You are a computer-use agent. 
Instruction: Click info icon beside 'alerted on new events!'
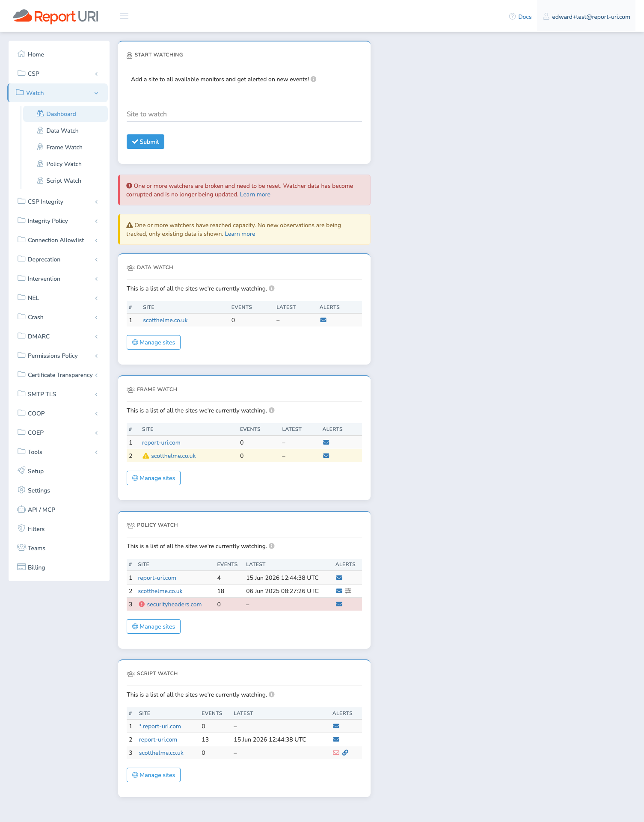314,79
